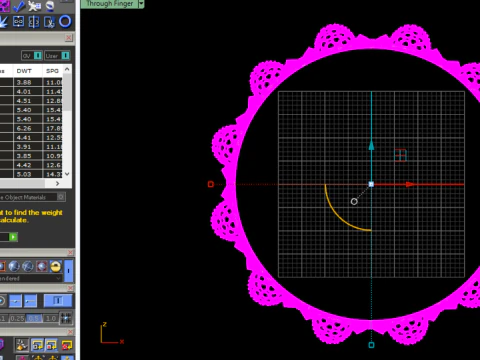Click the horizontal mirror tool icon

pos(19,22)
